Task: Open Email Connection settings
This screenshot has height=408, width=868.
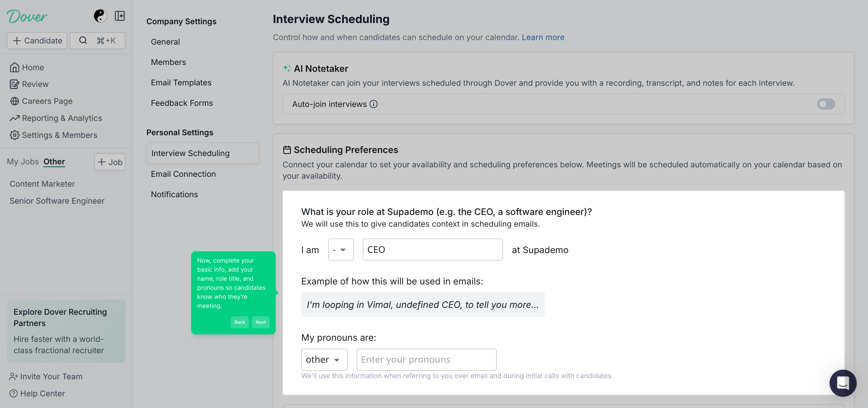Action: coord(184,174)
